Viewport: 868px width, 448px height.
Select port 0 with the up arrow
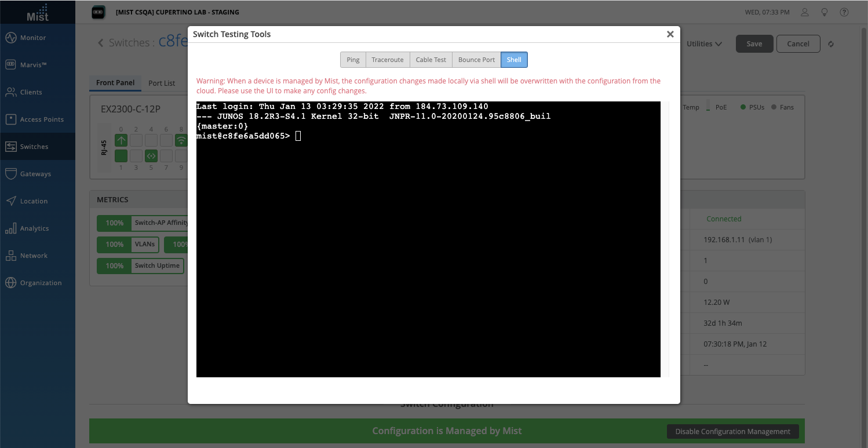click(x=121, y=140)
